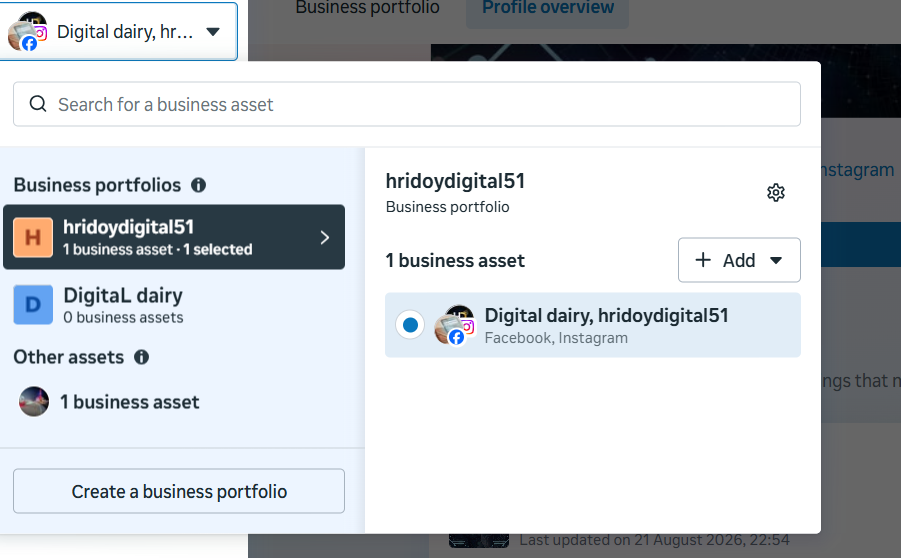Open the Add dropdown button
This screenshot has height=558, width=901.
pos(739,260)
